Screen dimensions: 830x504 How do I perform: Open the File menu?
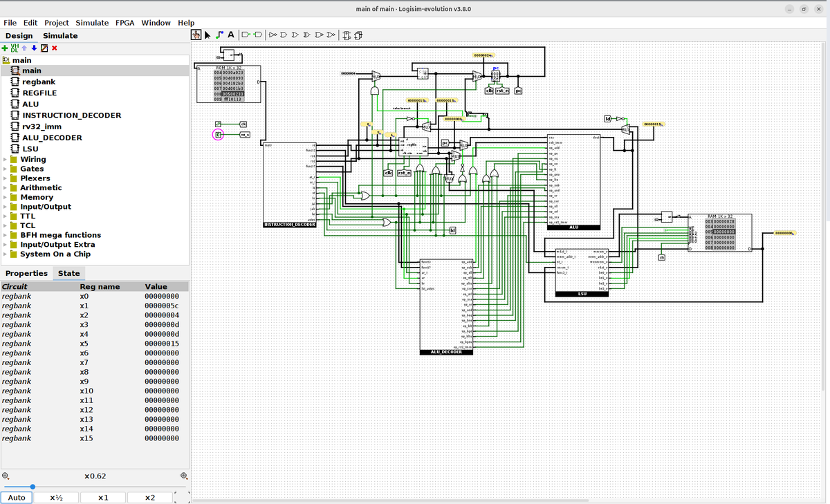pos(10,23)
